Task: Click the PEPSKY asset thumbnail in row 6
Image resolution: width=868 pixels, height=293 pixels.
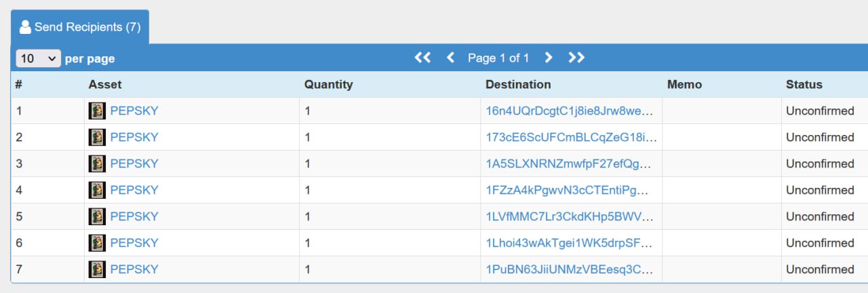Action: point(97,243)
